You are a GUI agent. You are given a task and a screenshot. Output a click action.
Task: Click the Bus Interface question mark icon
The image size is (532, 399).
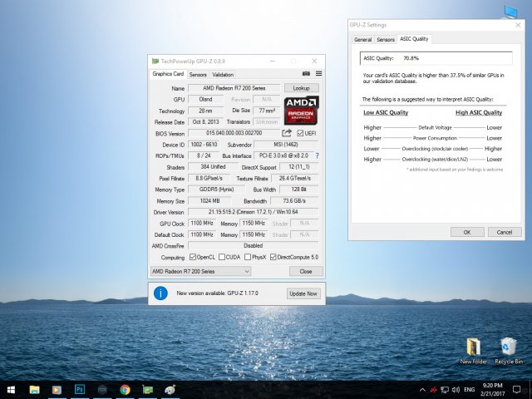click(x=317, y=155)
